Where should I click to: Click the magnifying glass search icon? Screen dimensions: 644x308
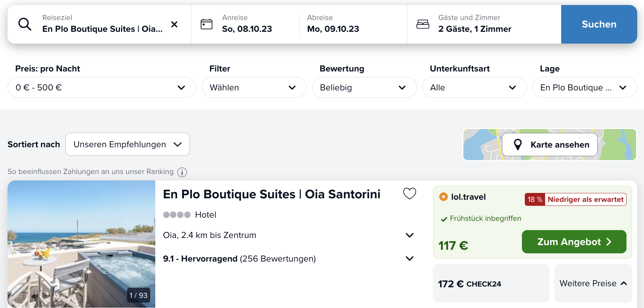pyautogui.click(x=25, y=24)
